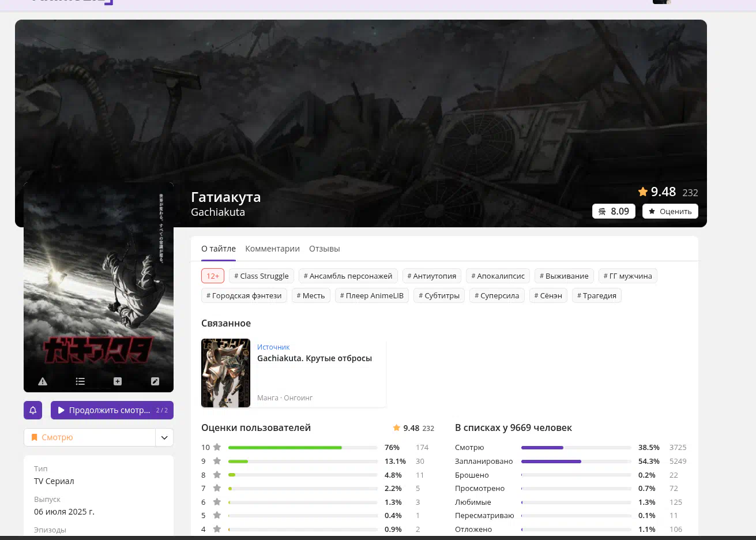Click the В списках у 9669 человек heading
756x540 pixels.
[x=513, y=427]
